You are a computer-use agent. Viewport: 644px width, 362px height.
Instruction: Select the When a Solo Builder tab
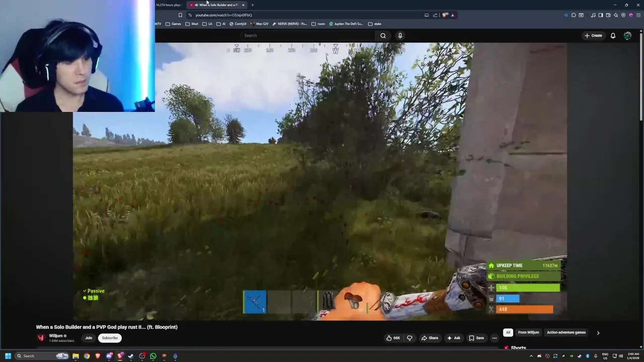click(217, 5)
